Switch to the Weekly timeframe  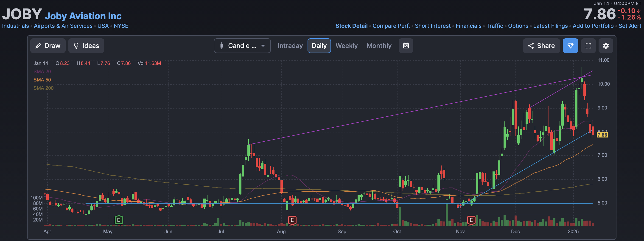[x=347, y=46]
